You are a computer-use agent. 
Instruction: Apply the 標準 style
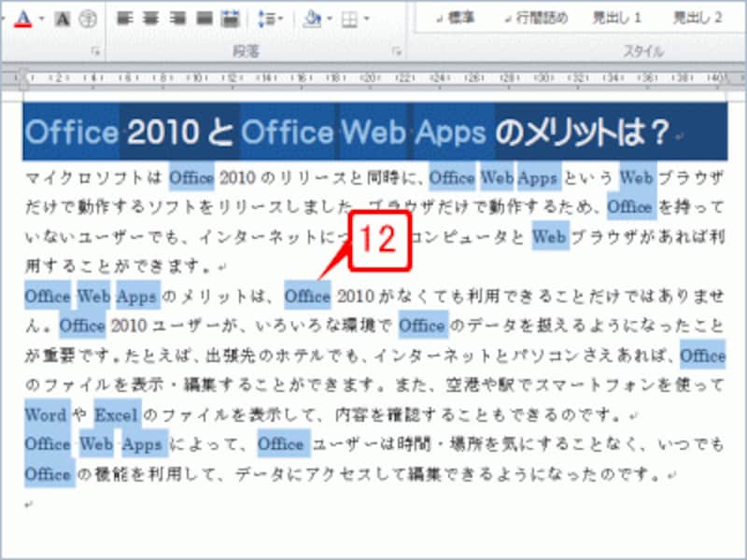tap(456, 18)
